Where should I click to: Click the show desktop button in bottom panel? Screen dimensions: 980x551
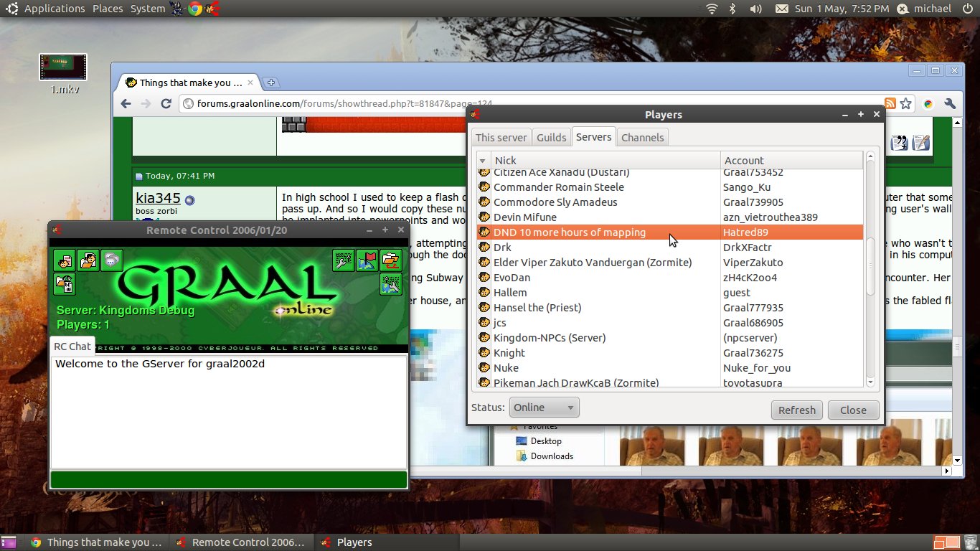click(9, 542)
